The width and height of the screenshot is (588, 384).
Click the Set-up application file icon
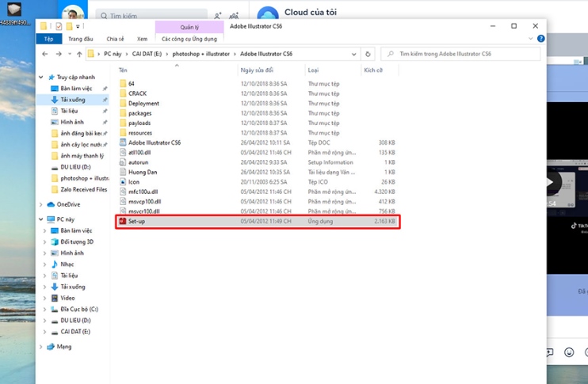[x=122, y=221]
